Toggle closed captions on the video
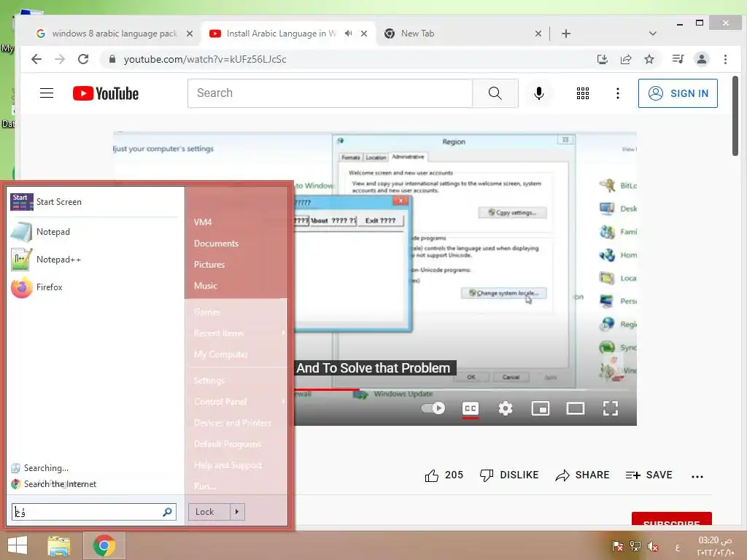 [471, 408]
